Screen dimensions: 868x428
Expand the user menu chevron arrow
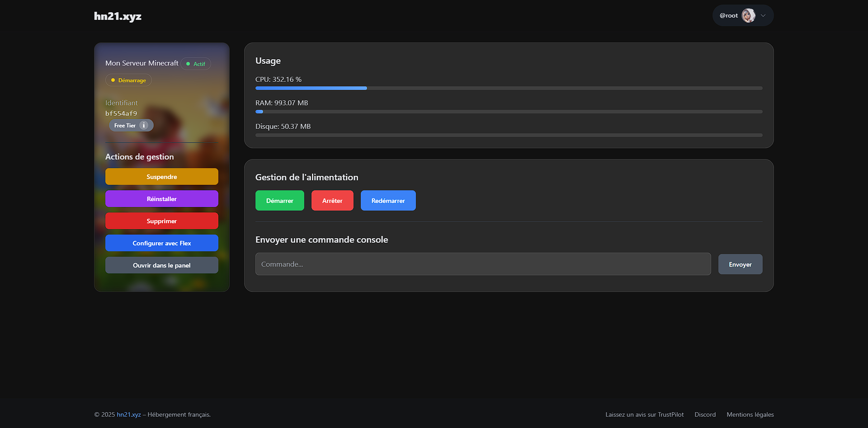(763, 15)
